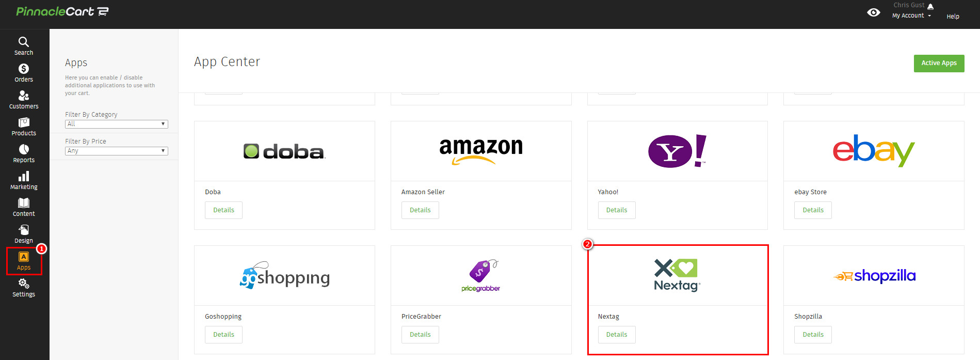
Task: Open Details for Shopzilla app
Action: [x=813, y=335]
